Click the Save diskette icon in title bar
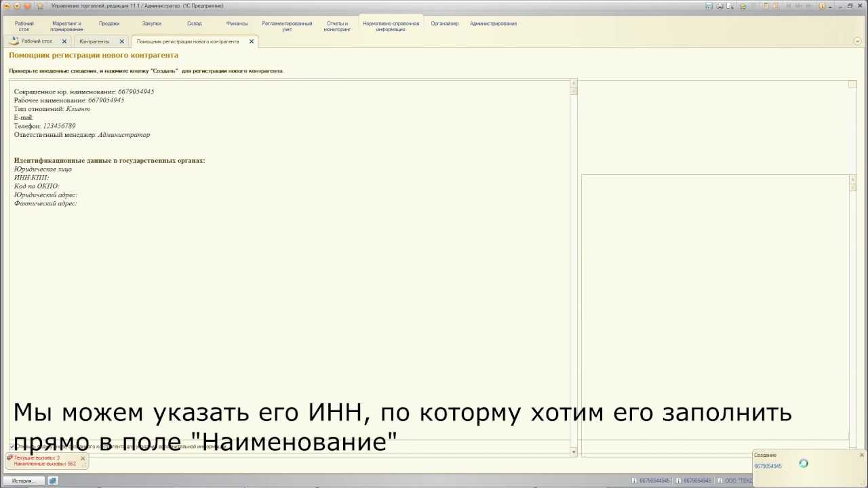 (709, 6)
